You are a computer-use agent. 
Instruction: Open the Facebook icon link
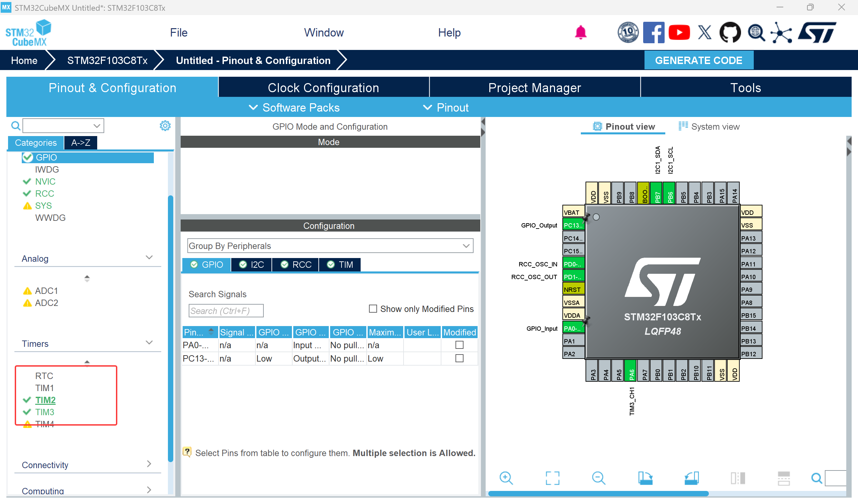coord(653,33)
